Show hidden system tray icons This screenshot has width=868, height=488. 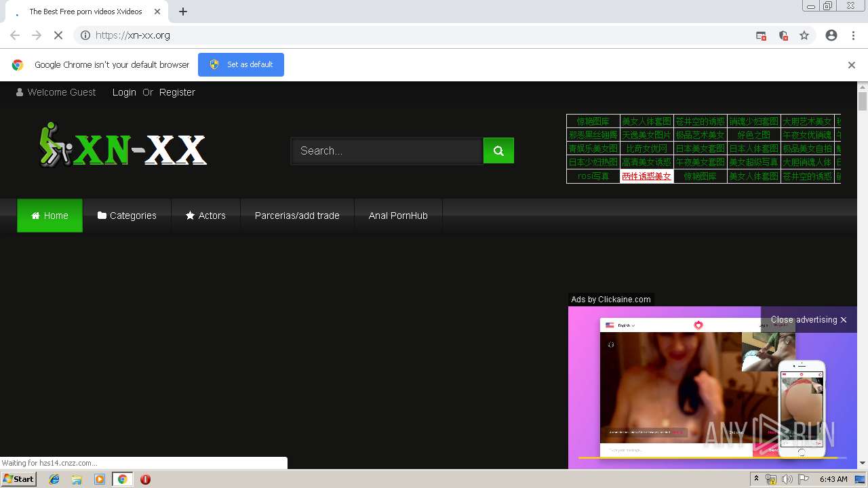[x=757, y=479]
